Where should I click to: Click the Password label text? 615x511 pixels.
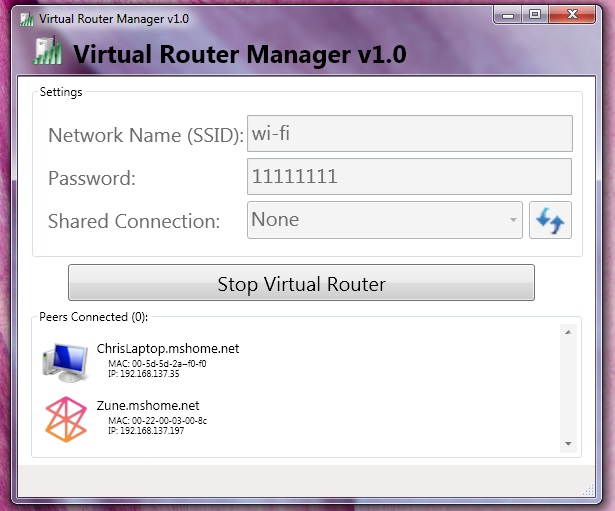pyautogui.click(x=92, y=178)
